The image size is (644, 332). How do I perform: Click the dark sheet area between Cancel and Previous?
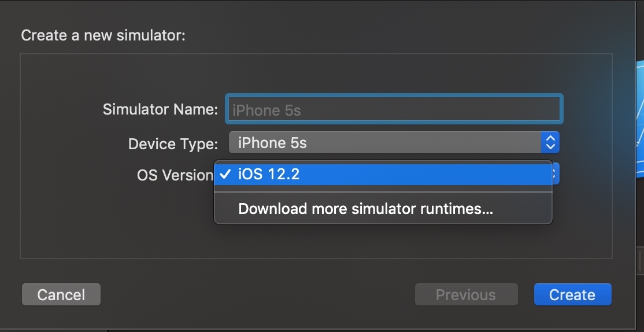(257, 294)
